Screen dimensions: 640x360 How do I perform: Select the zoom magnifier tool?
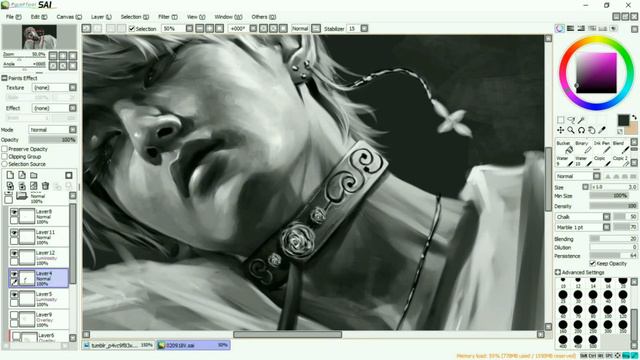(x=571, y=130)
